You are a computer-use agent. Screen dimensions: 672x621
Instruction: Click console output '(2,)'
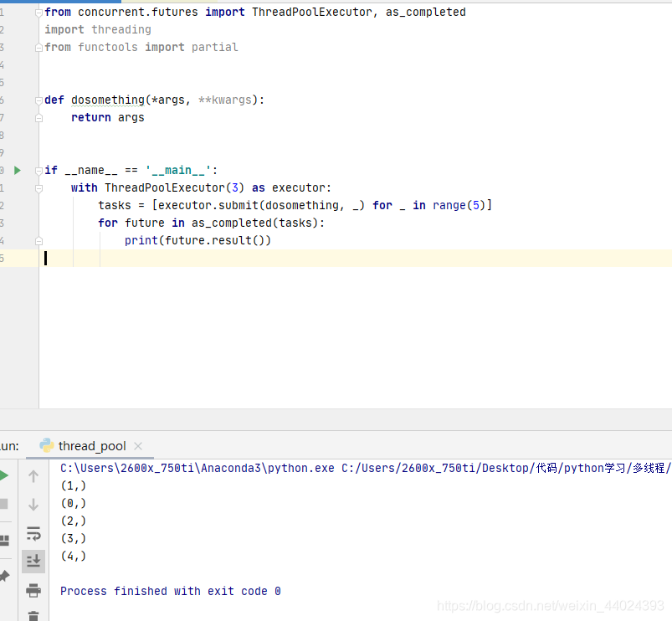click(x=74, y=521)
